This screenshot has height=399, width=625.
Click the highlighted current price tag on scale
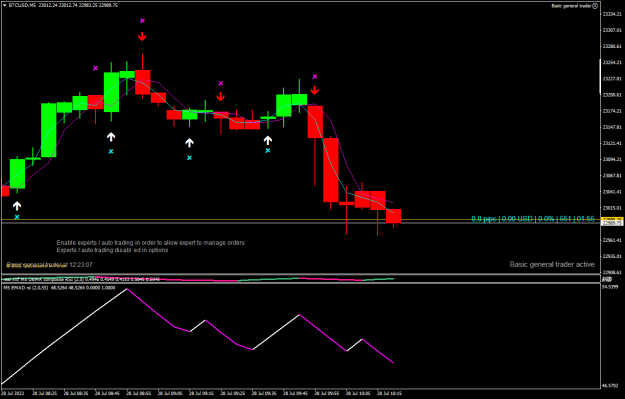click(612, 223)
